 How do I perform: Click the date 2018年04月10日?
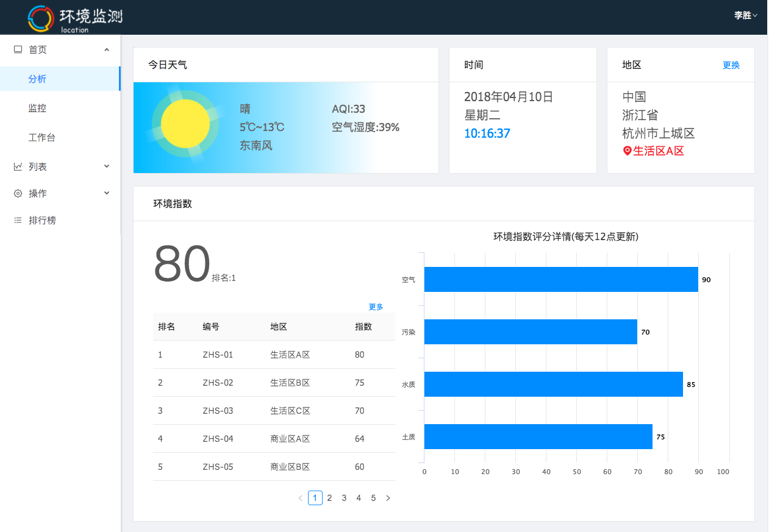coord(509,96)
